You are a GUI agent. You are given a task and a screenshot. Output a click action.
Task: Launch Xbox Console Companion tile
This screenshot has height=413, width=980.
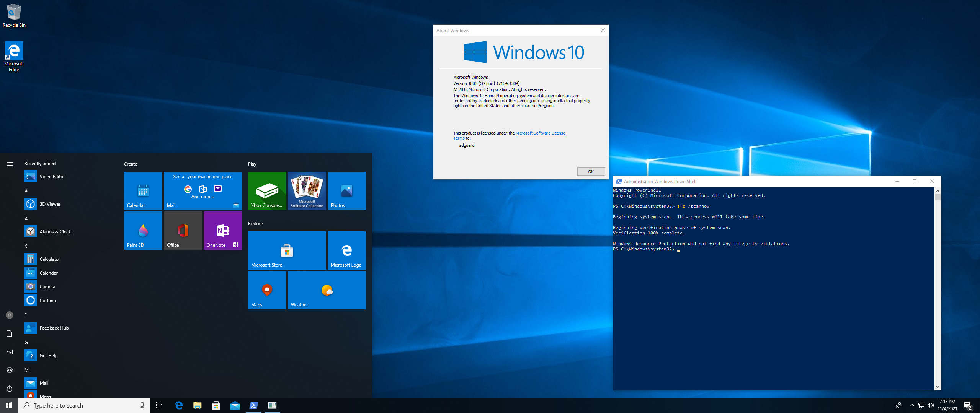pos(267,191)
